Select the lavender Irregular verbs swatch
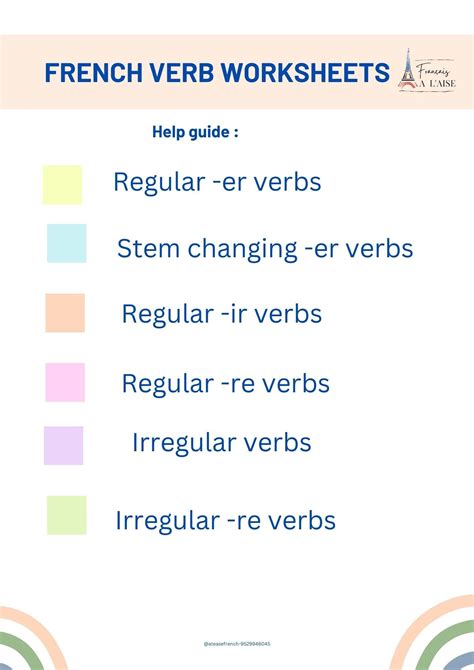 pyautogui.click(x=63, y=445)
